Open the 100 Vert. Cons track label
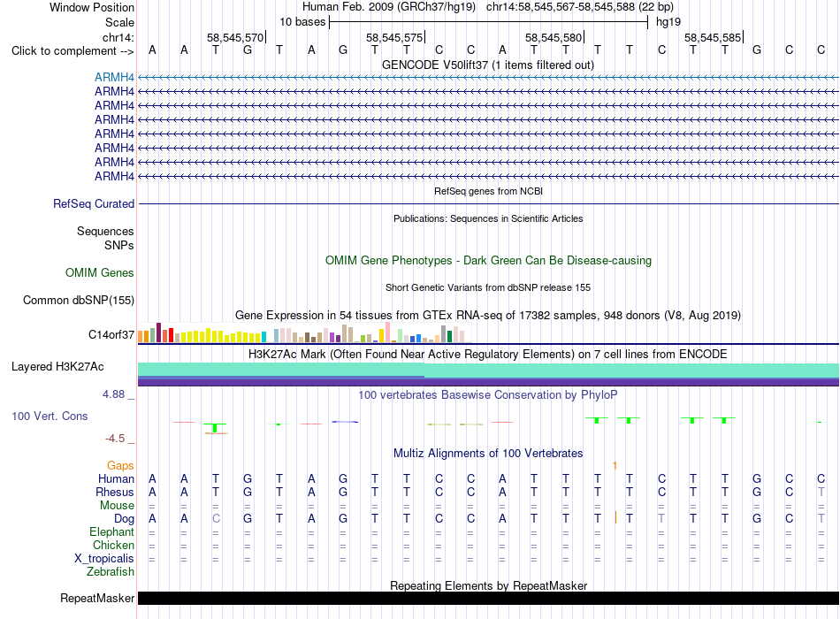 50,416
